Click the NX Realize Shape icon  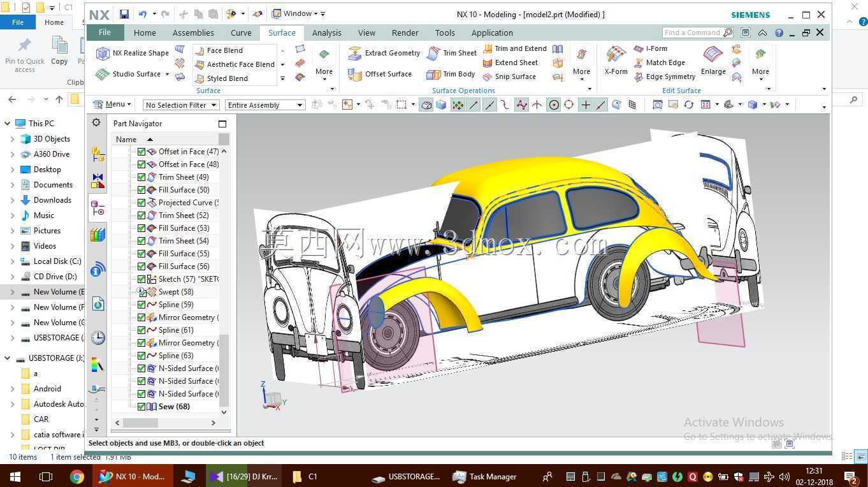pyautogui.click(x=103, y=54)
